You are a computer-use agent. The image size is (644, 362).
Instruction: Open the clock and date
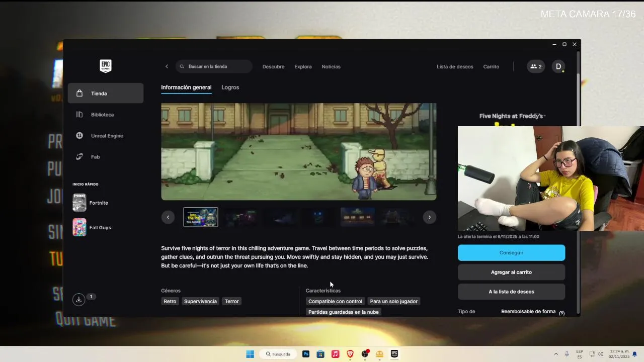[619, 354]
